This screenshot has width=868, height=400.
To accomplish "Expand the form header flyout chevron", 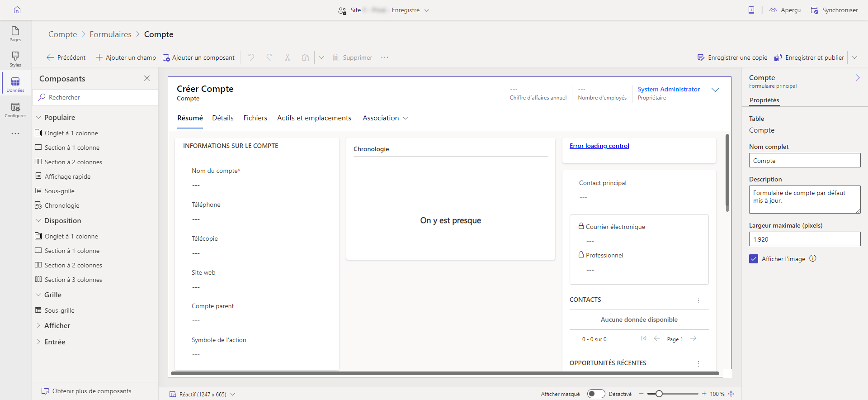I will pos(715,90).
